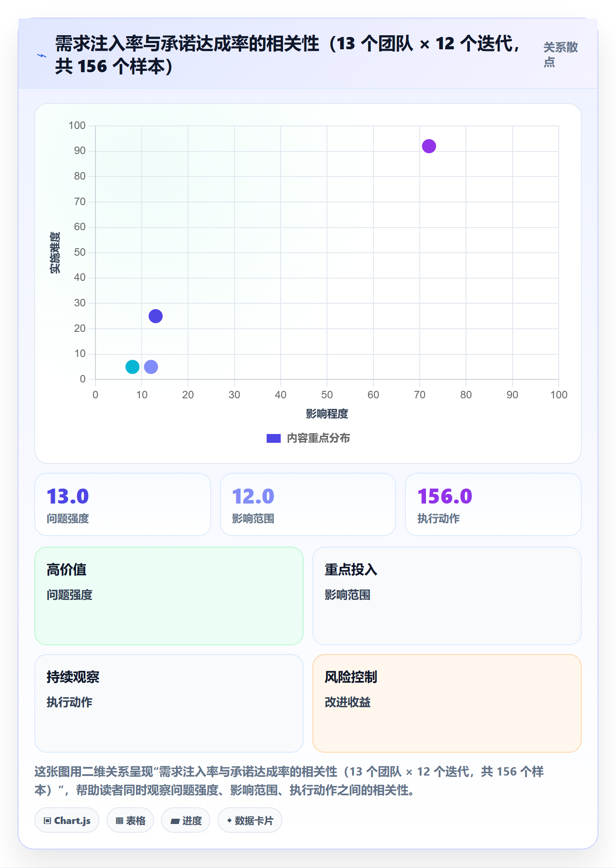Select the dark indigo scatter point
The image size is (616, 868).
(x=156, y=316)
